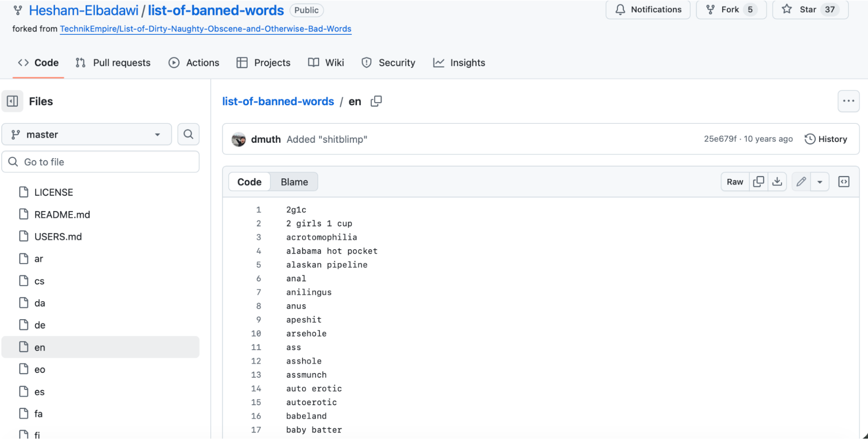Copy the file path for en
Screen dimensions: 868x439
pyautogui.click(x=376, y=101)
